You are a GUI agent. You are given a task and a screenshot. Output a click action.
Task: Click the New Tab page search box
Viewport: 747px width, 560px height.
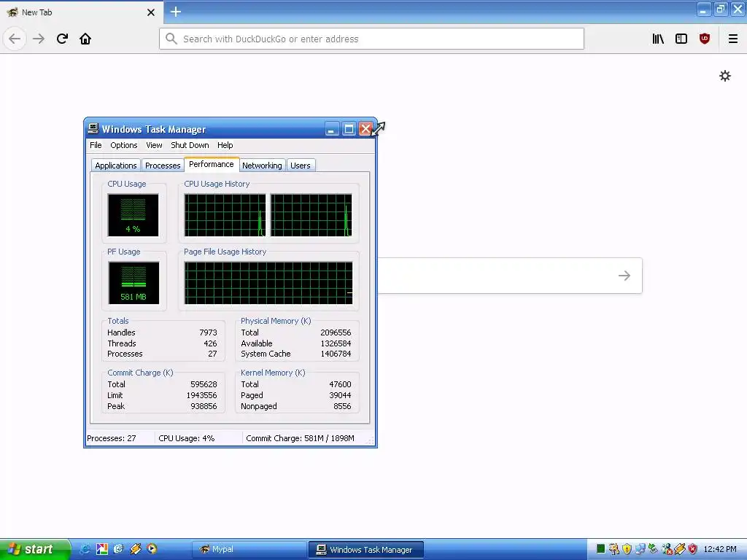510,275
